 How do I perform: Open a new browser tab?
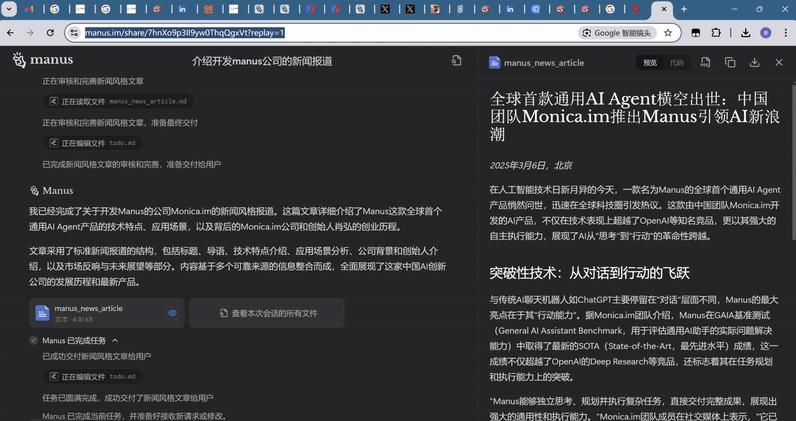[x=684, y=9]
